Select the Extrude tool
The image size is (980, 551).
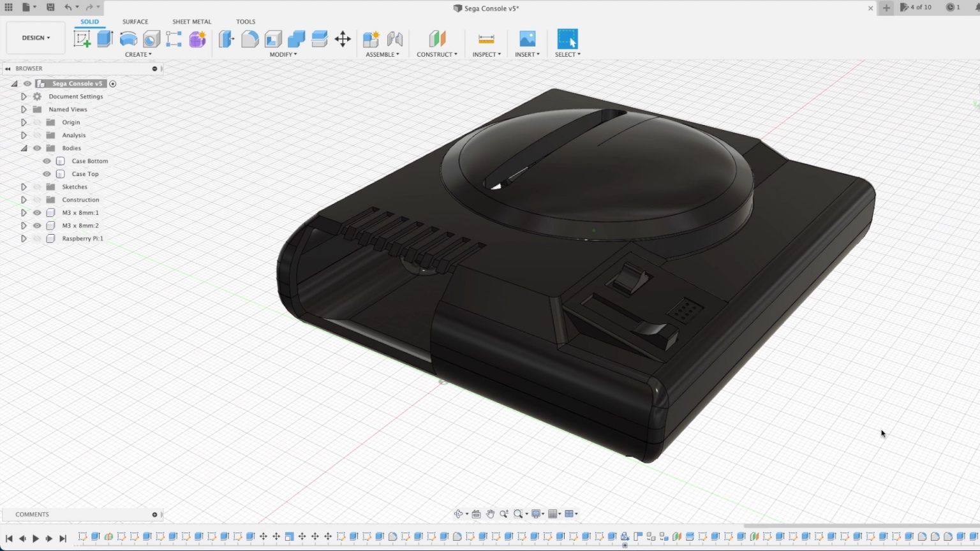coord(103,38)
